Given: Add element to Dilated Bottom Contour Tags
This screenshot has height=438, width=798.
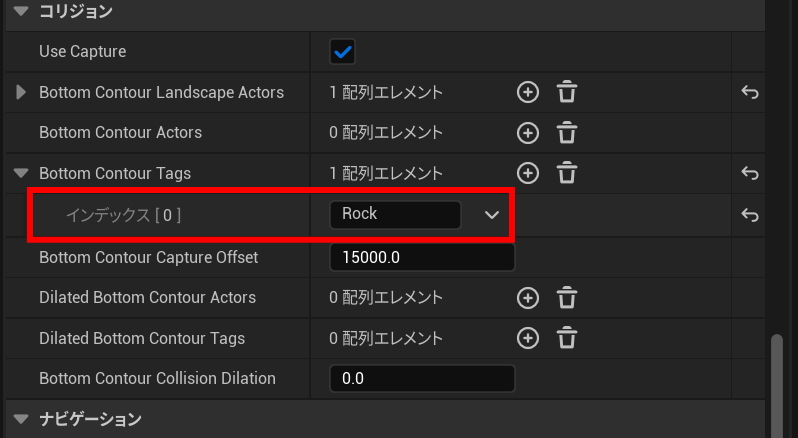Looking at the screenshot, I should click(527, 338).
